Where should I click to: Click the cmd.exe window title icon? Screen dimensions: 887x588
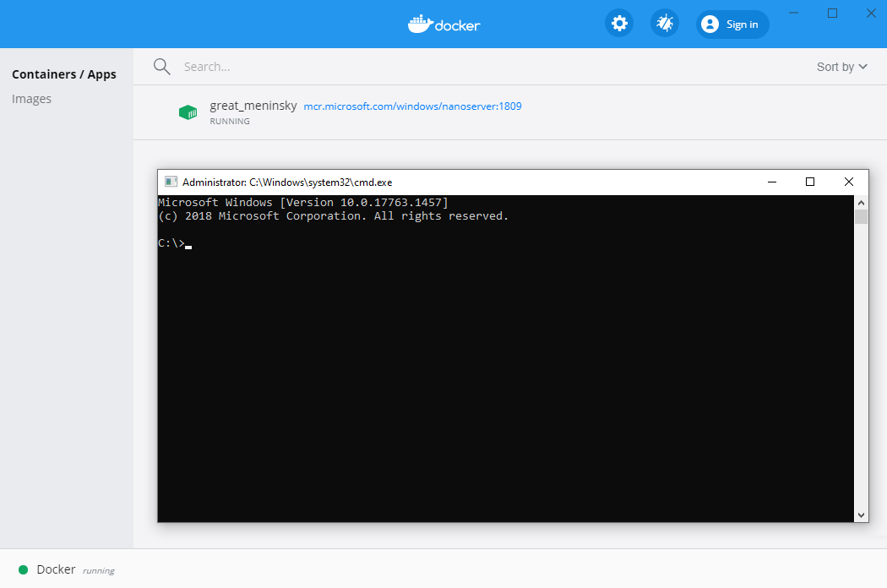pos(171,182)
